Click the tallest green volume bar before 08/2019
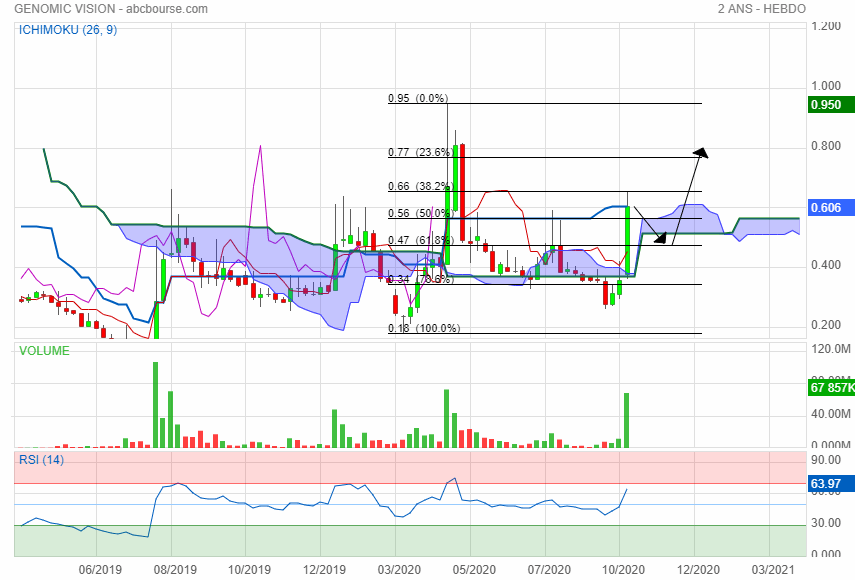Image resolution: width=855 pixels, height=580 pixels. 155,405
